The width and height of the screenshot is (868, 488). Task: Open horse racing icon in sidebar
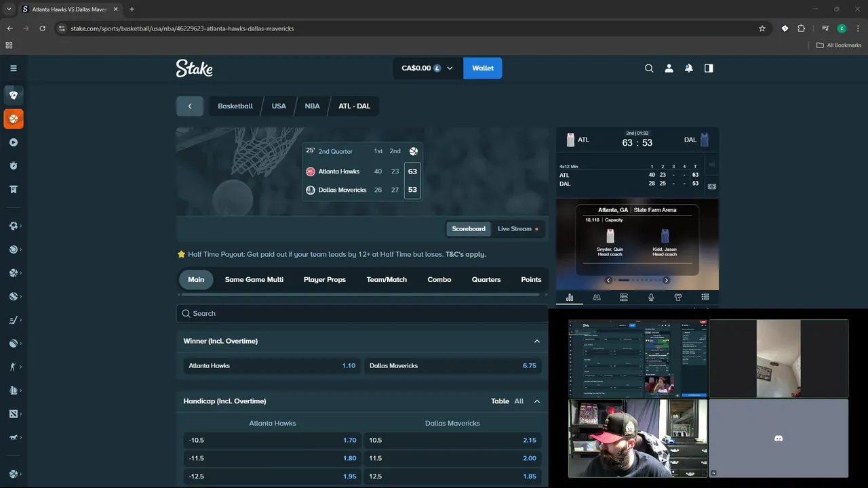coord(13,437)
